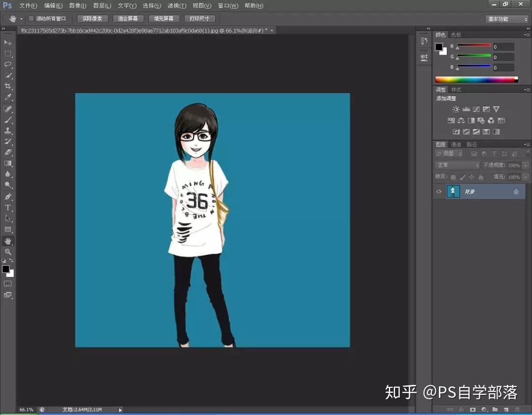This screenshot has height=415, width=532.
Task: Click the 适合屏幕 button
Action: pos(128,19)
